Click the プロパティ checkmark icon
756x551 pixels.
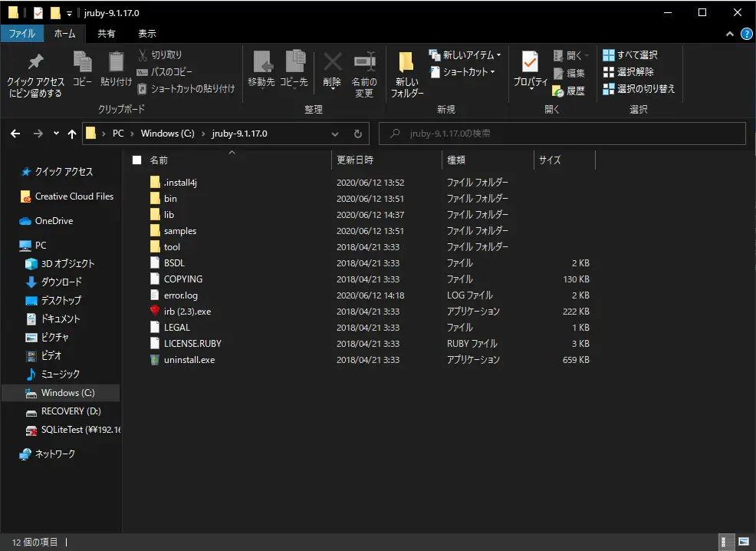[530, 62]
